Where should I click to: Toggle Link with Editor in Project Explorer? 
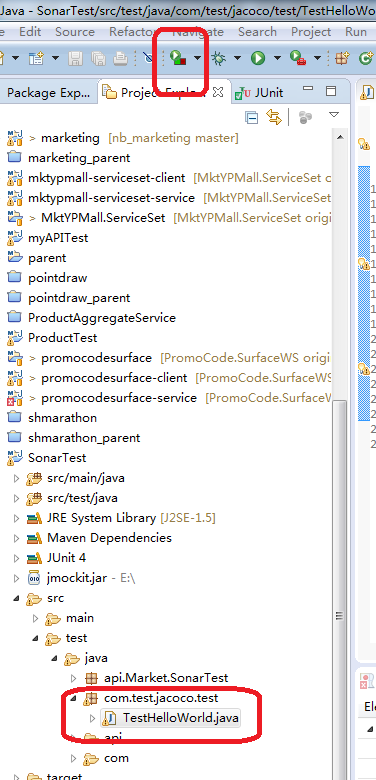(274, 117)
